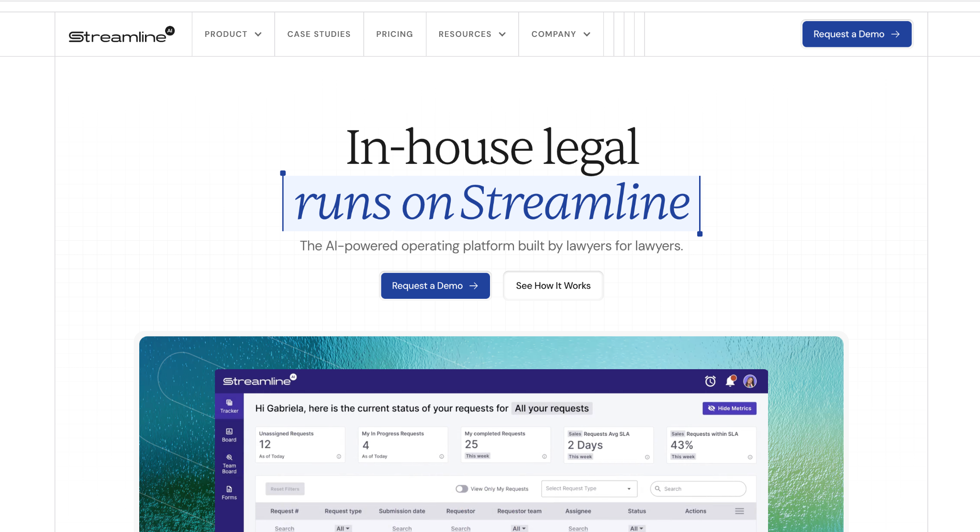Open Request type All filter dropdown

tap(343, 528)
